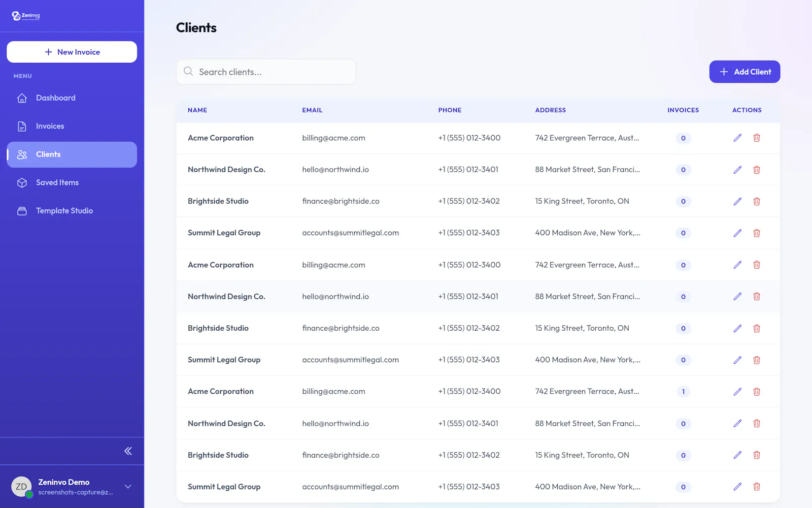Edit the second Acme Corporation row
This screenshot has height=508, width=812.
click(737, 265)
